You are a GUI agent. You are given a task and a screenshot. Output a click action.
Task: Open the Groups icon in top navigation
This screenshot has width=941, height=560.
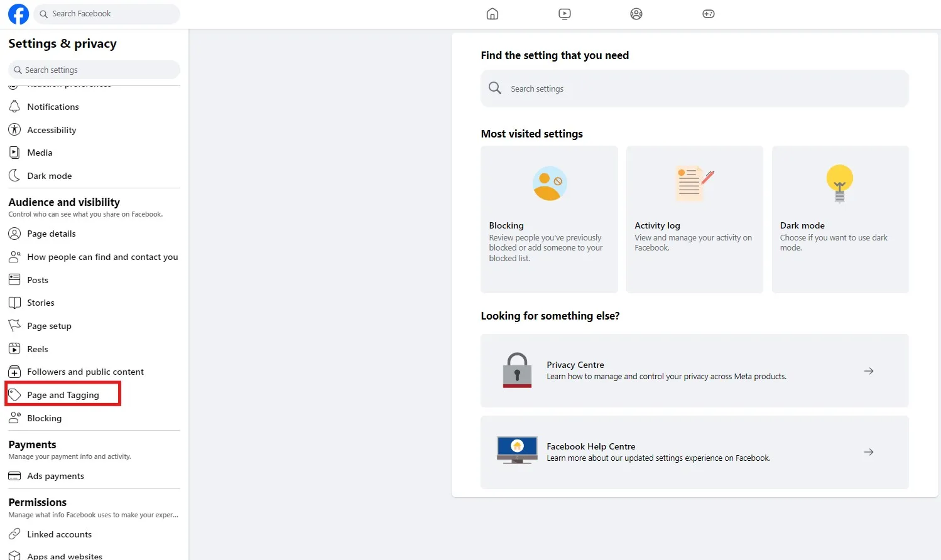pyautogui.click(x=636, y=13)
